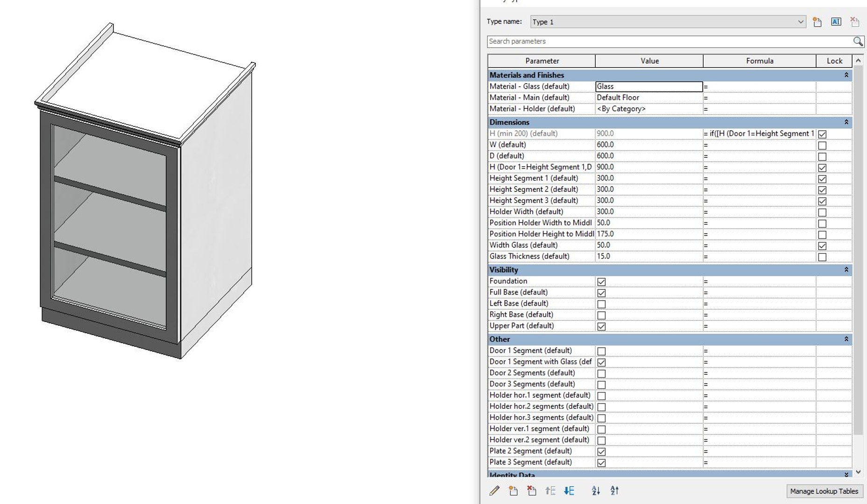
Task: Click the H (min 200) formula cell
Action: pyautogui.click(x=760, y=133)
